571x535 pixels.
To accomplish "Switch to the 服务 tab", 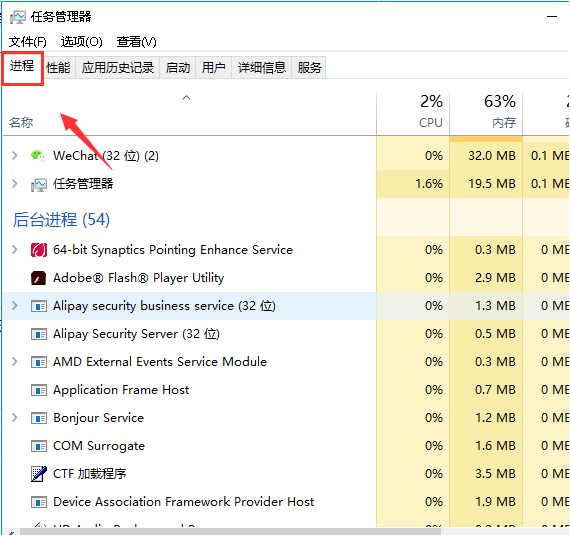I will click(x=309, y=68).
